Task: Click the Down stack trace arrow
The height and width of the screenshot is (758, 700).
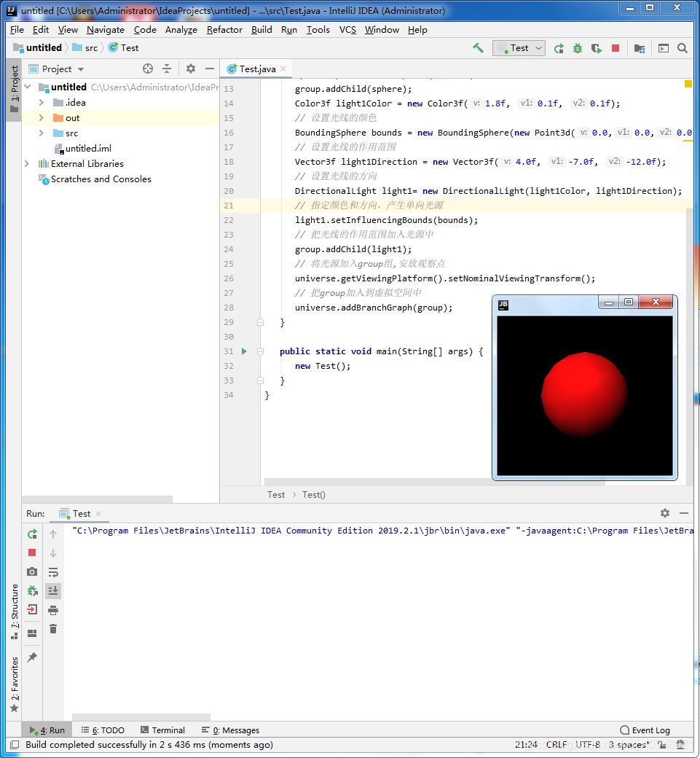Action: click(x=53, y=553)
